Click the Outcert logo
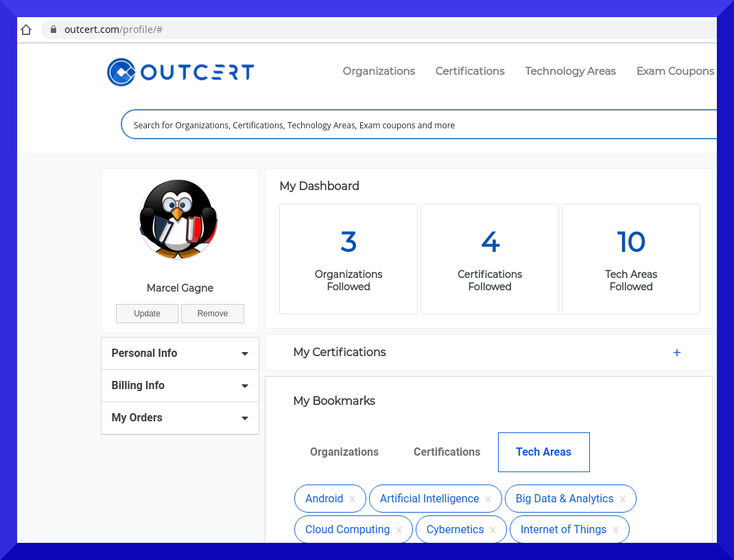This screenshot has width=734, height=560. pyautogui.click(x=180, y=72)
